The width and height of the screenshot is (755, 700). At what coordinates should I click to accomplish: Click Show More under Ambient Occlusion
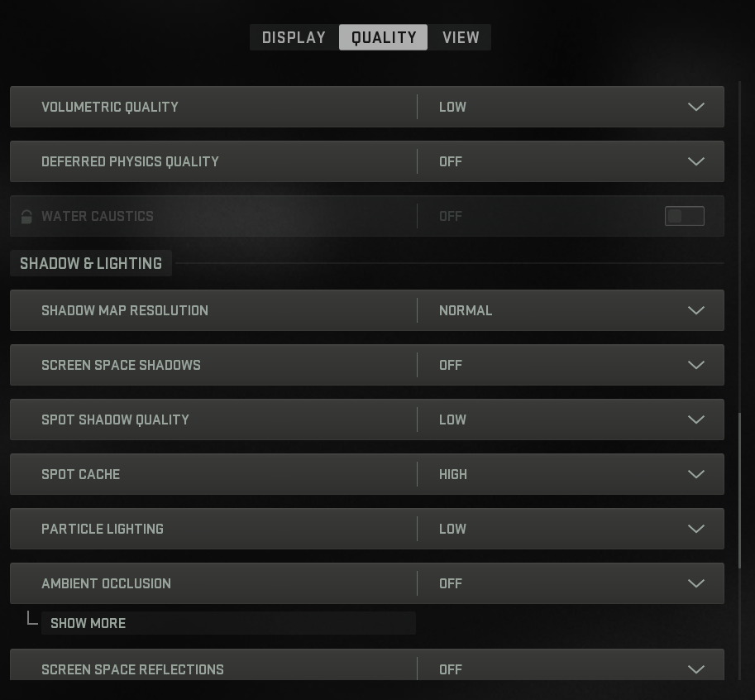pyautogui.click(x=88, y=623)
